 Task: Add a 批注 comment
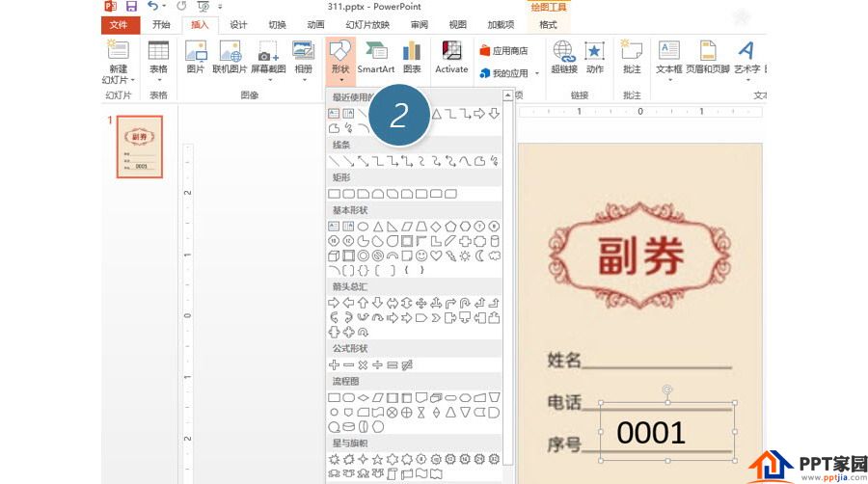click(632, 57)
